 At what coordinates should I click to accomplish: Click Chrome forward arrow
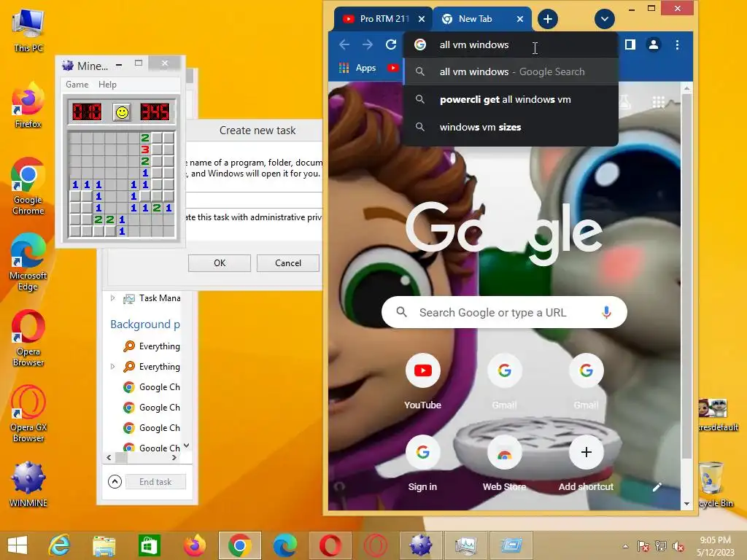[368, 44]
